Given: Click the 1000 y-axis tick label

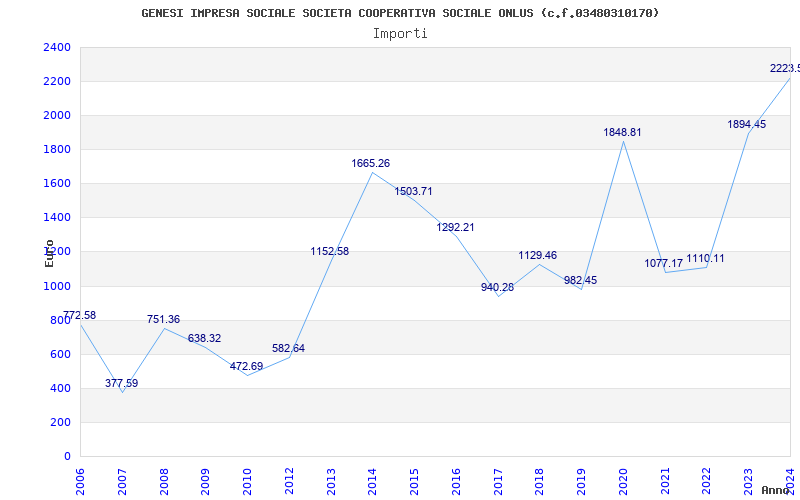Looking at the screenshot, I should pyautogui.click(x=57, y=286).
